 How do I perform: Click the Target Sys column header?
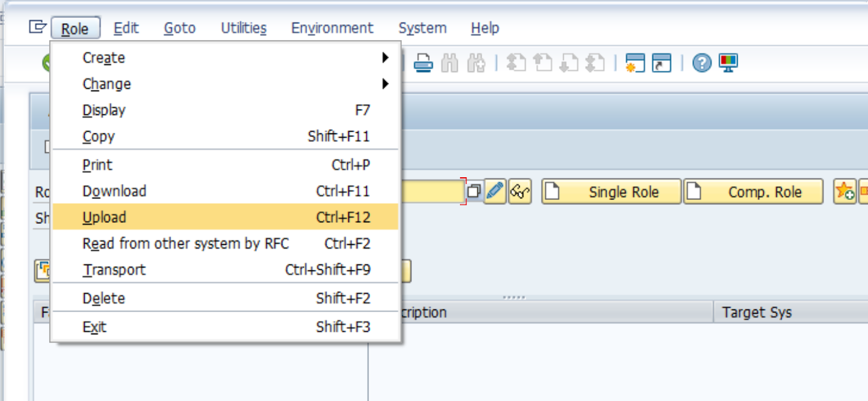(x=757, y=313)
